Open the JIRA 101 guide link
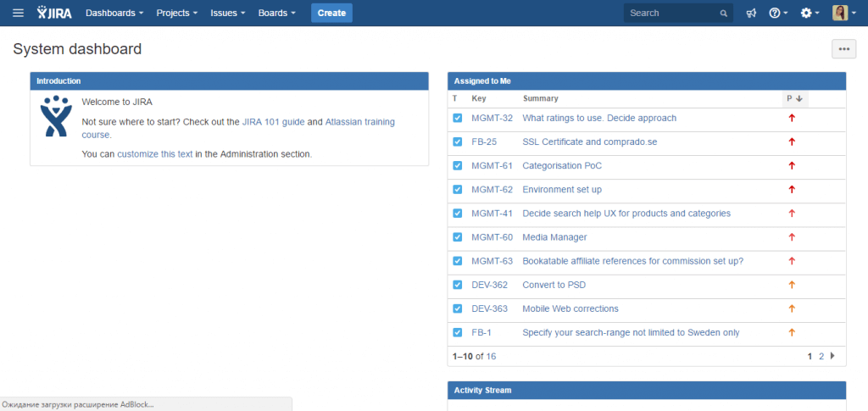868x411 pixels. click(x=274, y=122)
